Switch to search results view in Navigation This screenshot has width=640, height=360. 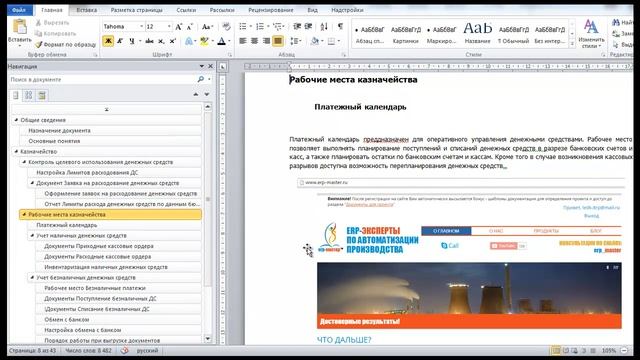pos(41,96)
